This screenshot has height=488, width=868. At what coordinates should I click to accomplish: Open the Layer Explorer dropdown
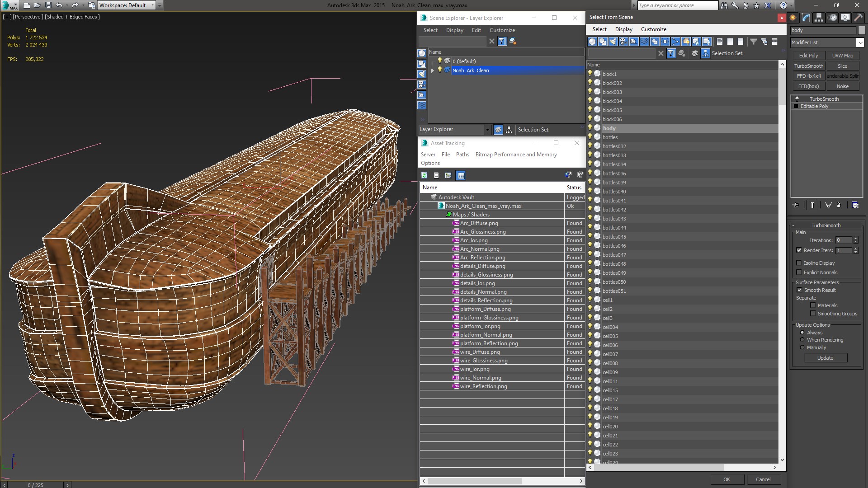(x=487, y=130)
